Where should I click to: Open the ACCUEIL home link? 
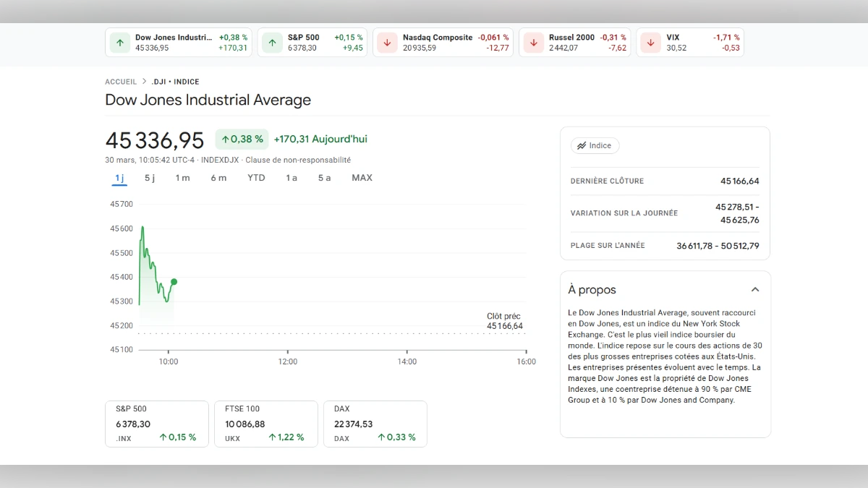[121, 81]
